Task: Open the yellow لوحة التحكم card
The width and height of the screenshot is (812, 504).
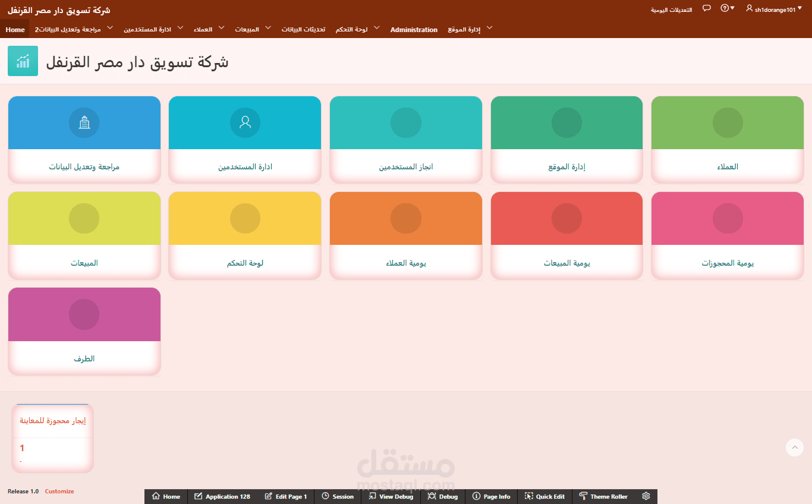Action: (x=245, y=235)
